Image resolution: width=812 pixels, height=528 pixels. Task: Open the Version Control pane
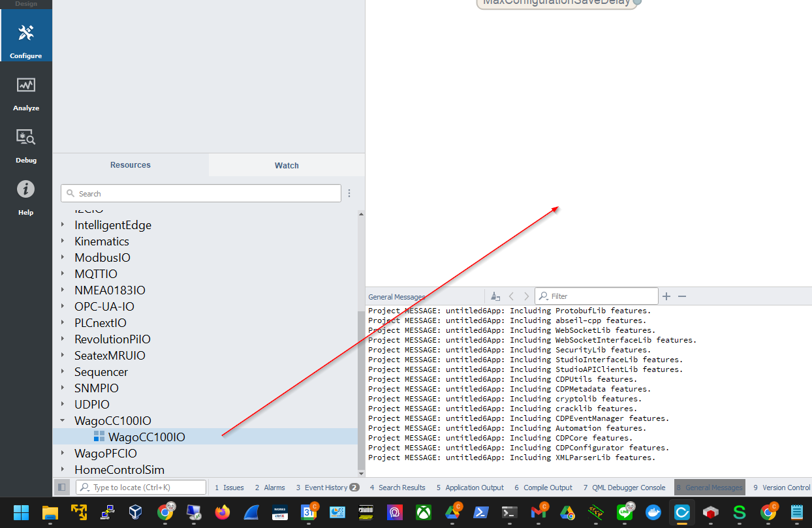tap(781, 488)
